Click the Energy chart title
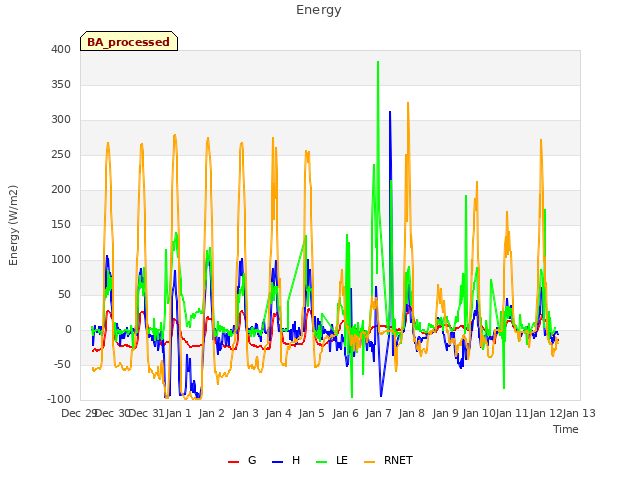 319,10
